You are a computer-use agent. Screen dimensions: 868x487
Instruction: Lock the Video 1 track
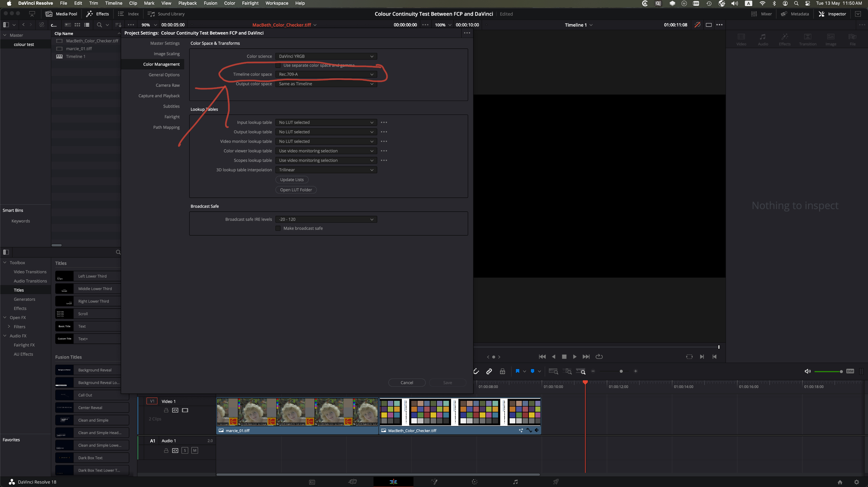(166, 410)
